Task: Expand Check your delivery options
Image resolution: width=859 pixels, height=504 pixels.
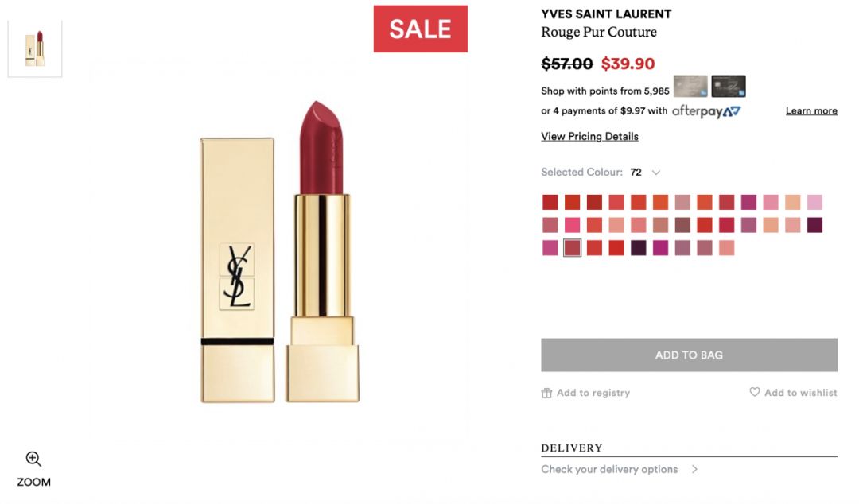Action: pyautogui.click(x=619, y=470)
